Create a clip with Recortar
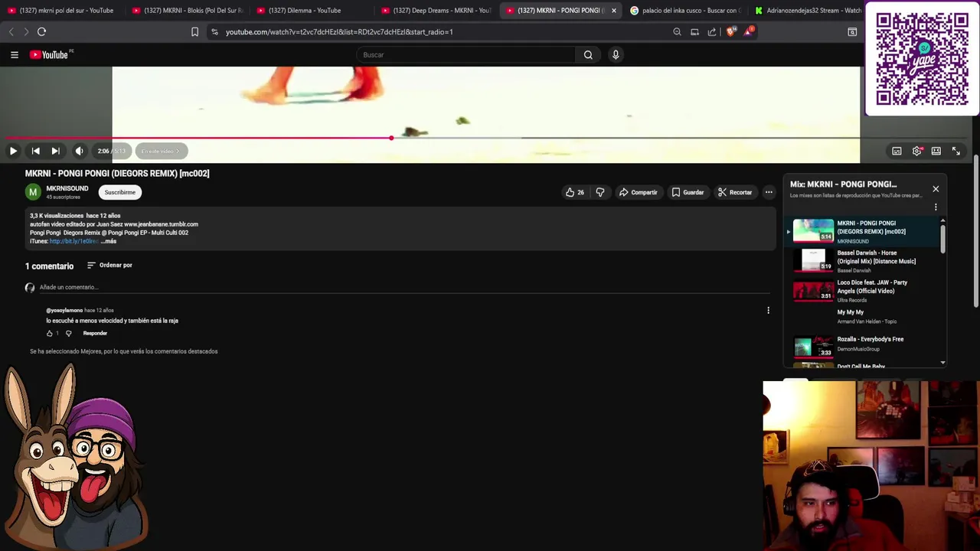980x551 pixels. (735, 192)
